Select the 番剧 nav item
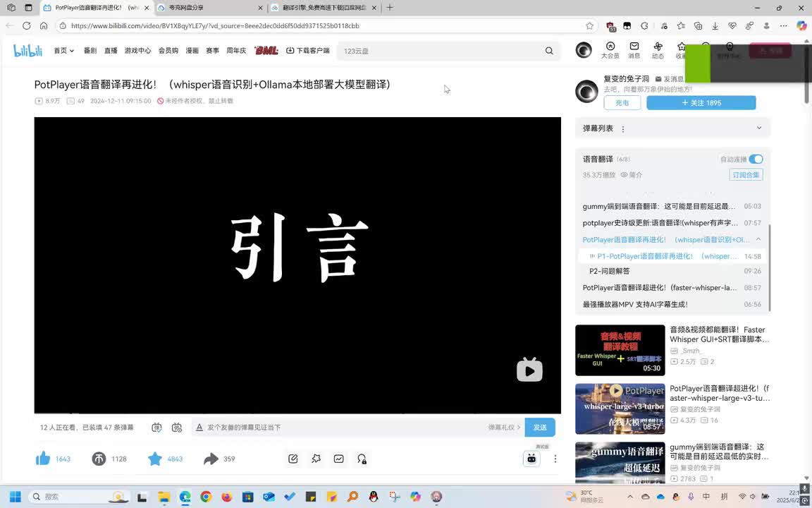 [90, 50]
